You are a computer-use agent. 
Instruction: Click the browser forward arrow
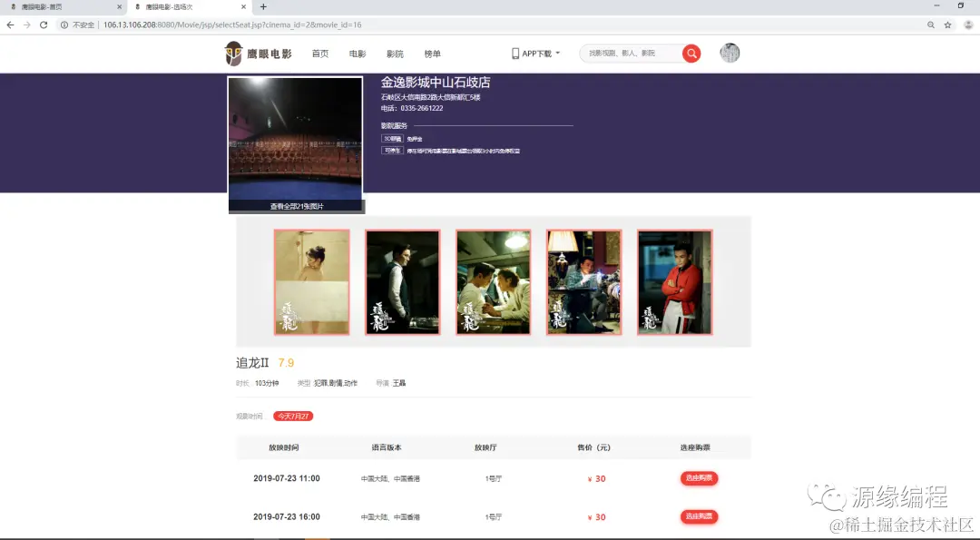pos(27,25)
